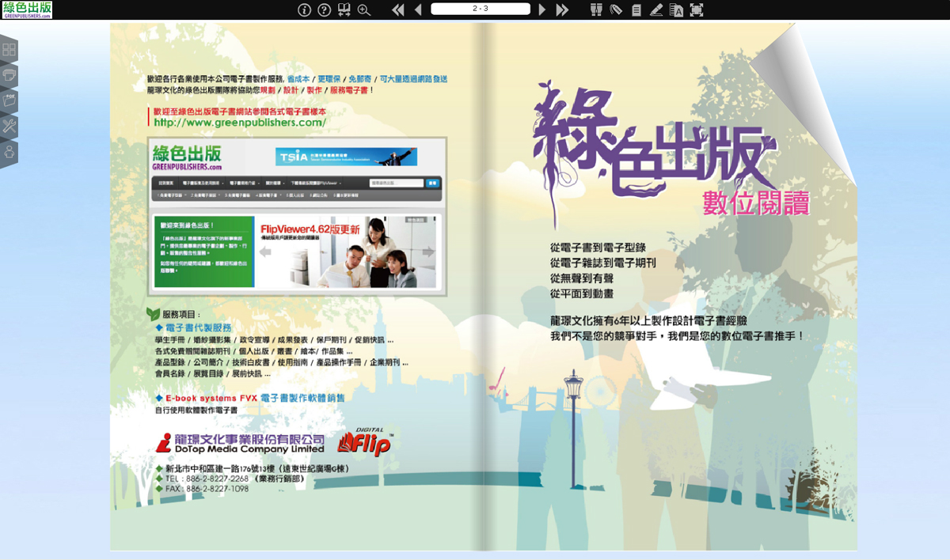Jump to the last page
Viewport: 950px width, 560px height.
(x=563, y=10)
